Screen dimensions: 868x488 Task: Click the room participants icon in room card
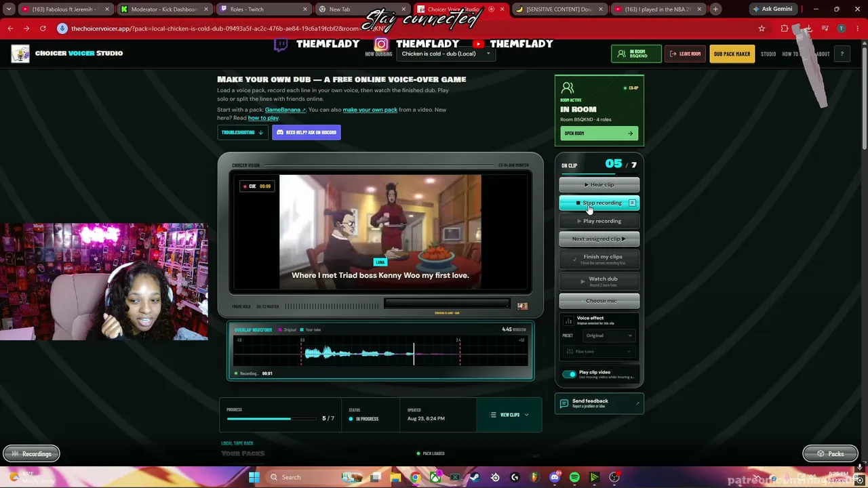(x=568, y=88)
